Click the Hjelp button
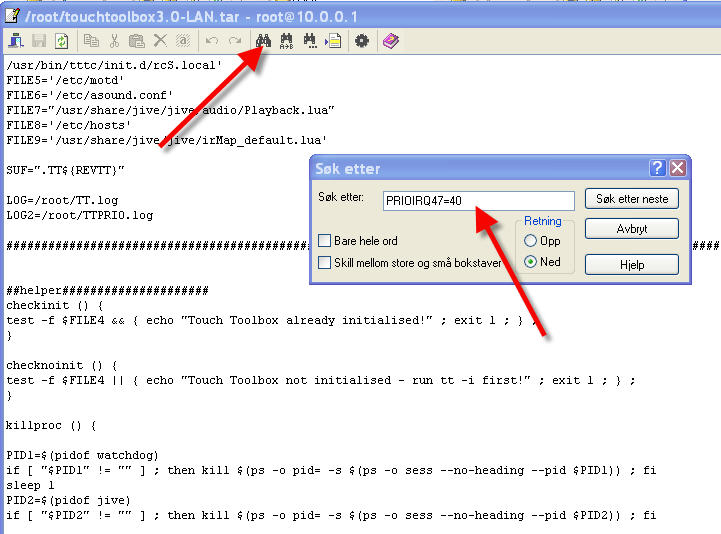The width and height of the screenshot is (721, 534). tap(632, 264)
